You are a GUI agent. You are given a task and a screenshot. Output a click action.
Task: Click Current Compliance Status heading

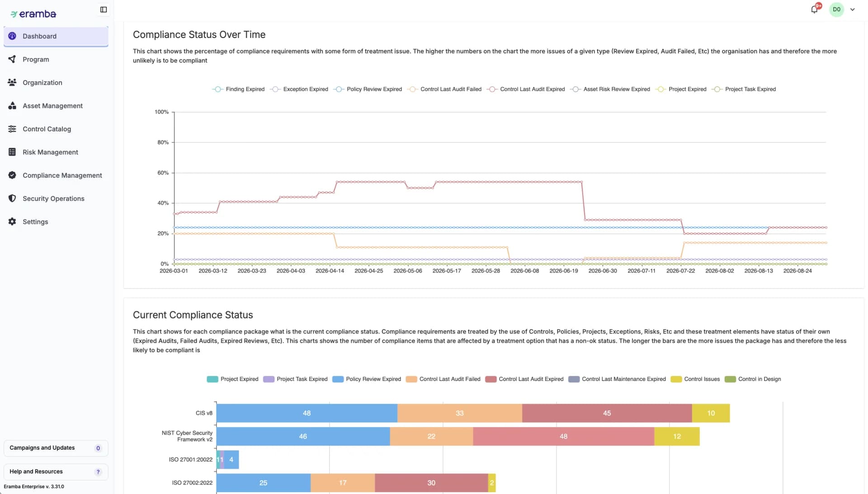[193, 315]
